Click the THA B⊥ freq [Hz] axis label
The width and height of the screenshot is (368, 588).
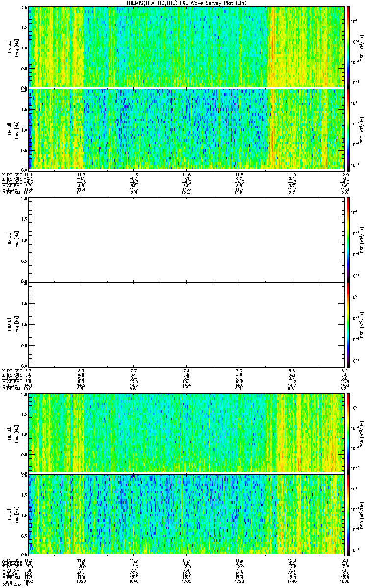(x=16, y=47)
